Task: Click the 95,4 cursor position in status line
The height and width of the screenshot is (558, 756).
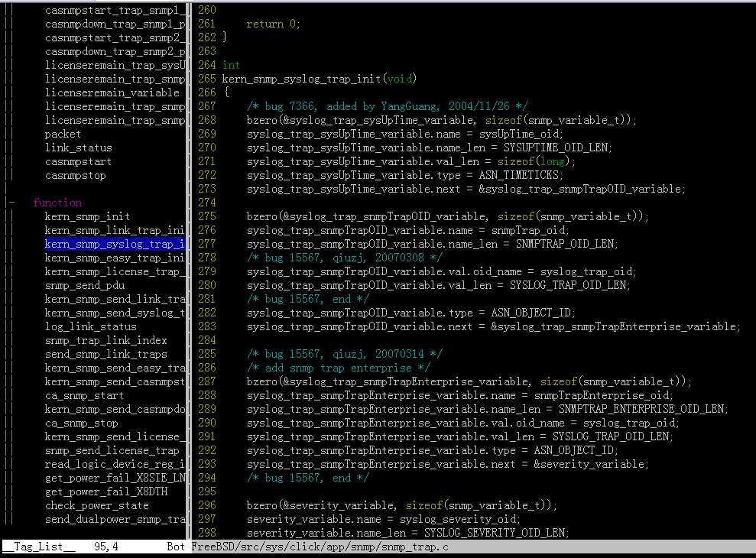Action: pyautogui.click(x=106, y=547)
